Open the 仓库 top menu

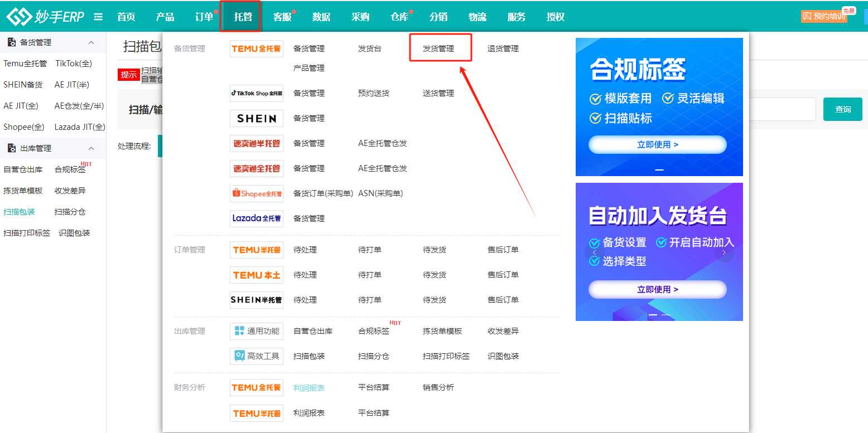(399, 17)
